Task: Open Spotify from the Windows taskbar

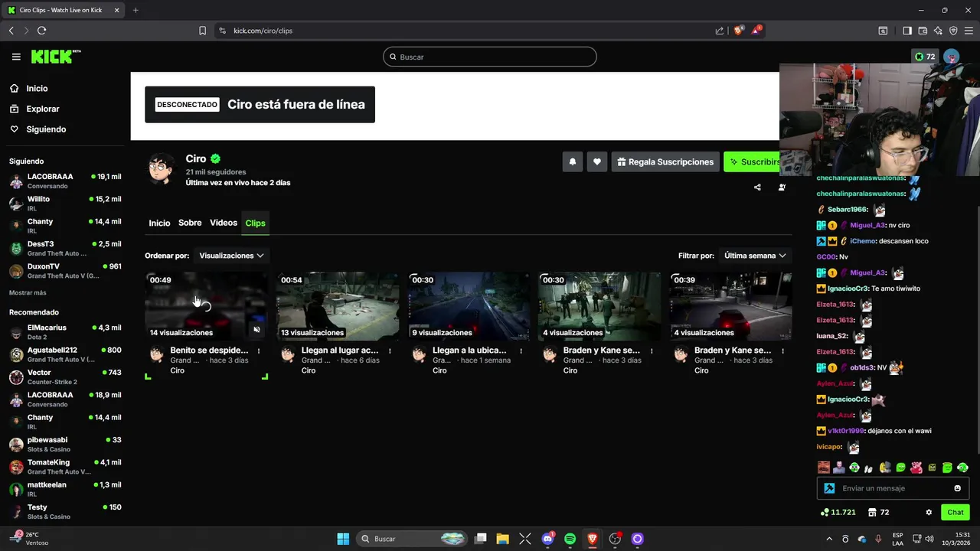Action: coord(570,539)
